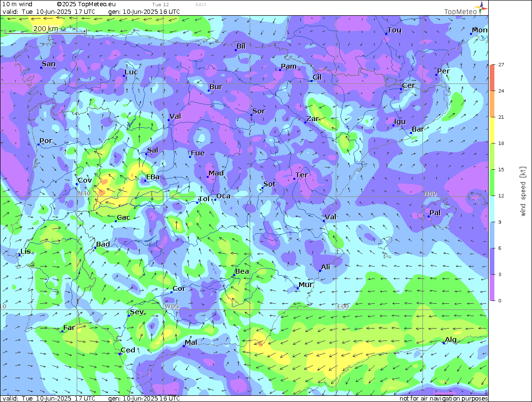Click the Ter city label
Screen dimensions: 532x402
tap(301, 175)
